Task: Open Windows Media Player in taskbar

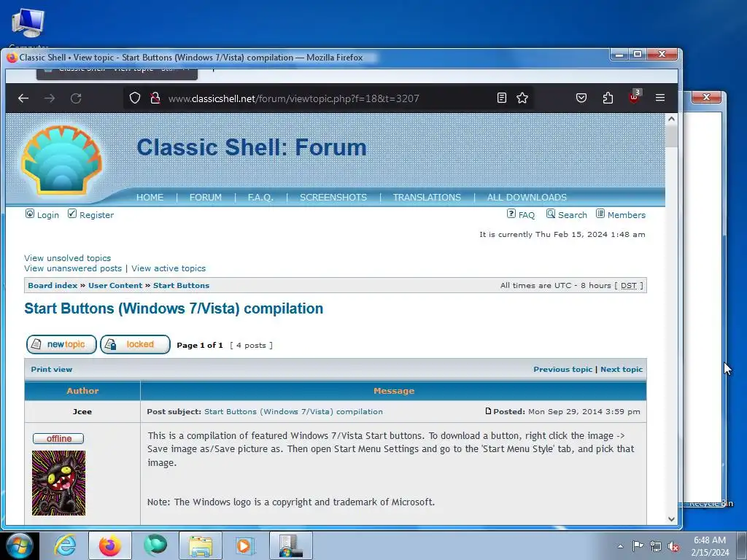Action: tap(246, 545)
